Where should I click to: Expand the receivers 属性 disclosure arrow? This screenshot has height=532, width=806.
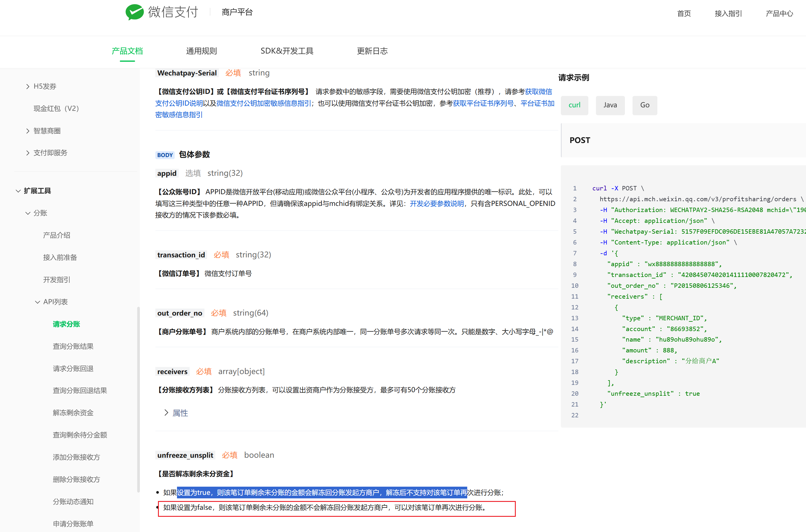pos(166,413)
